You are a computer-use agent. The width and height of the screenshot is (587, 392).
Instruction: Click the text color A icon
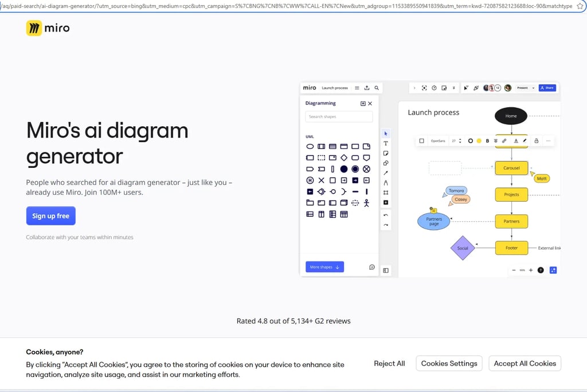[x=516, y=141]
